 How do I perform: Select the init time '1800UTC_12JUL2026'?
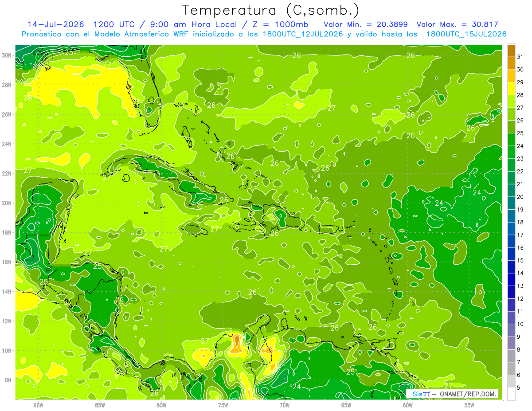(303, 34)
